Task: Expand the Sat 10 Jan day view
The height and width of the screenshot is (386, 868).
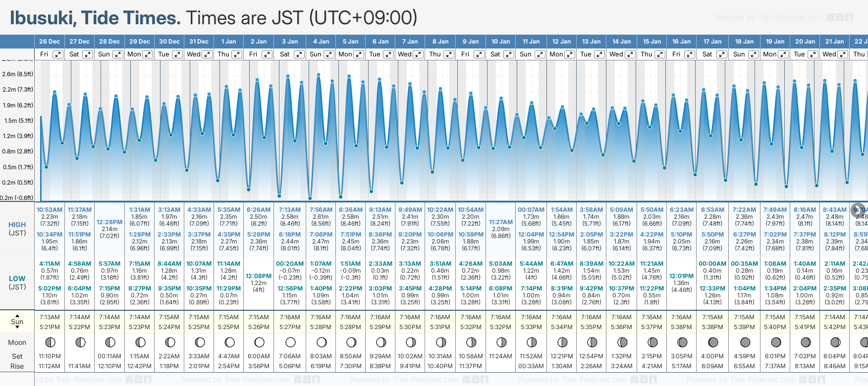Action: 509,54
